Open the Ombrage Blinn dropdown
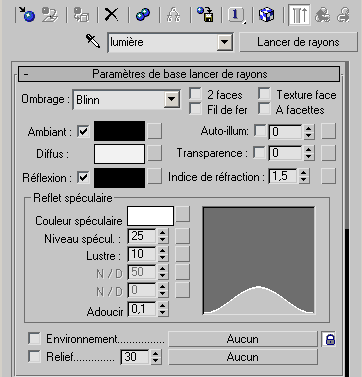The width and height of the screenshot is (362, 377). pos(171,99)
